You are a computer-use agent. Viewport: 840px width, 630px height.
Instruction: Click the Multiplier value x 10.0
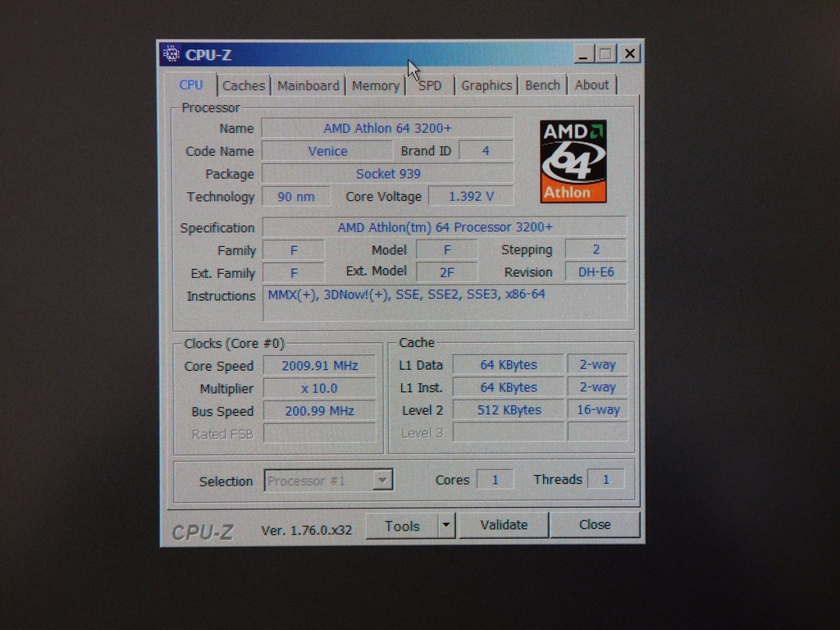[320, 388]
